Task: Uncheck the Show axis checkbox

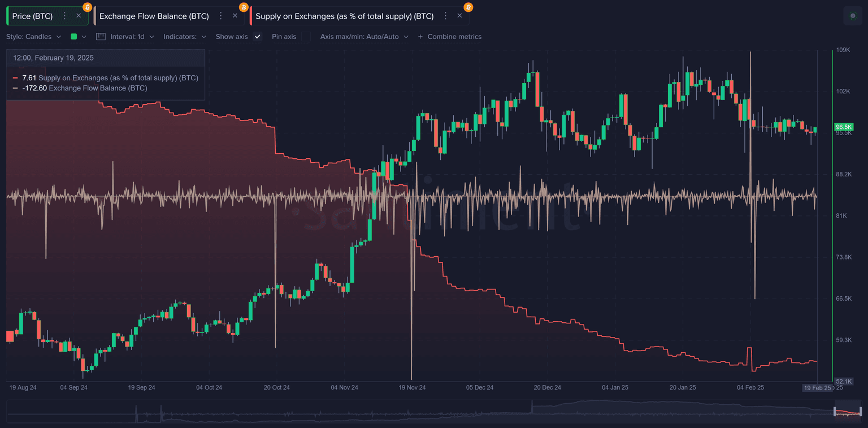Action: click(258, 37)
